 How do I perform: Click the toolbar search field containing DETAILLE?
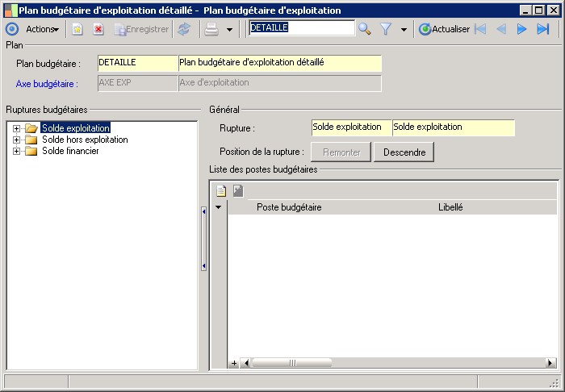[302, 27]
